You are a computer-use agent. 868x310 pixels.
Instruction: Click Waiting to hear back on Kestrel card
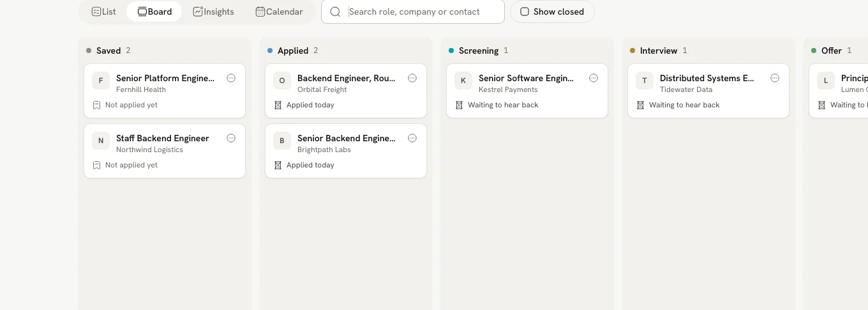pyautogui.click(x=503, y=105)
